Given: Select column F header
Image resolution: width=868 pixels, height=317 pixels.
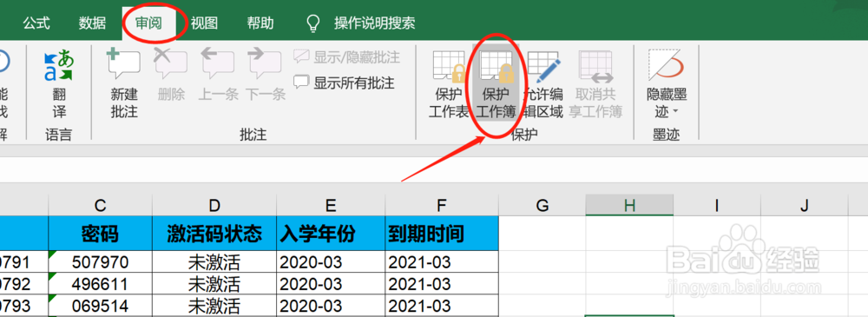Looking at the screenshot, I should pos(442,206).
